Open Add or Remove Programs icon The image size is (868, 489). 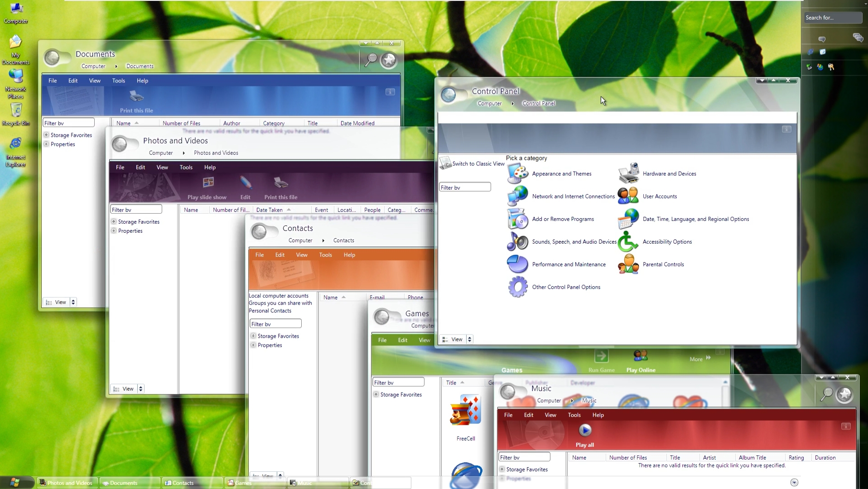[x=517, y=219]
